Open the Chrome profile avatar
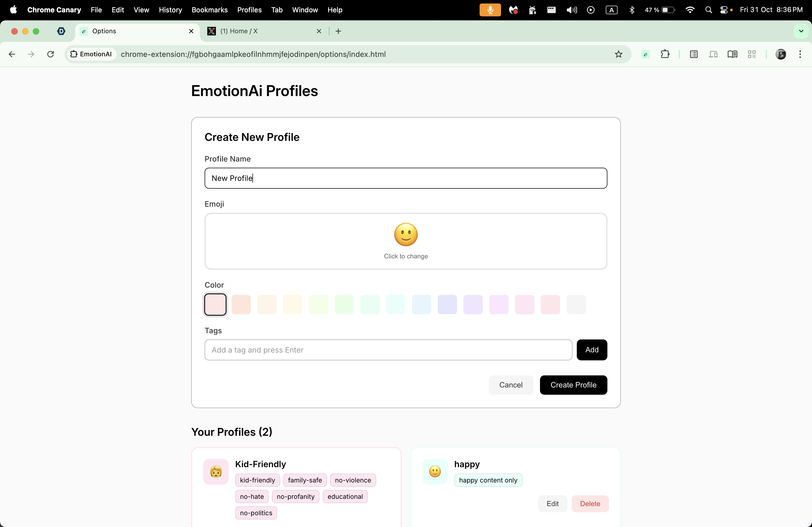The width and height of the screenshot is (812, 527). coord(781,54)
